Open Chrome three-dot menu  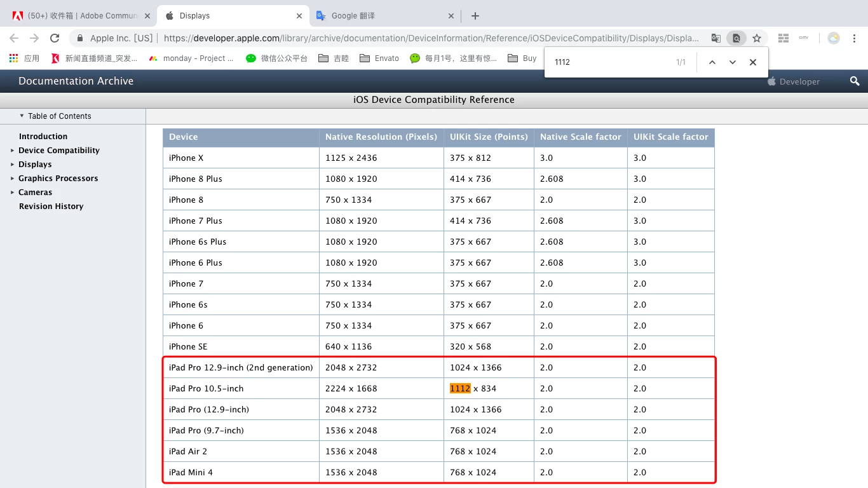tap(855, 38)
